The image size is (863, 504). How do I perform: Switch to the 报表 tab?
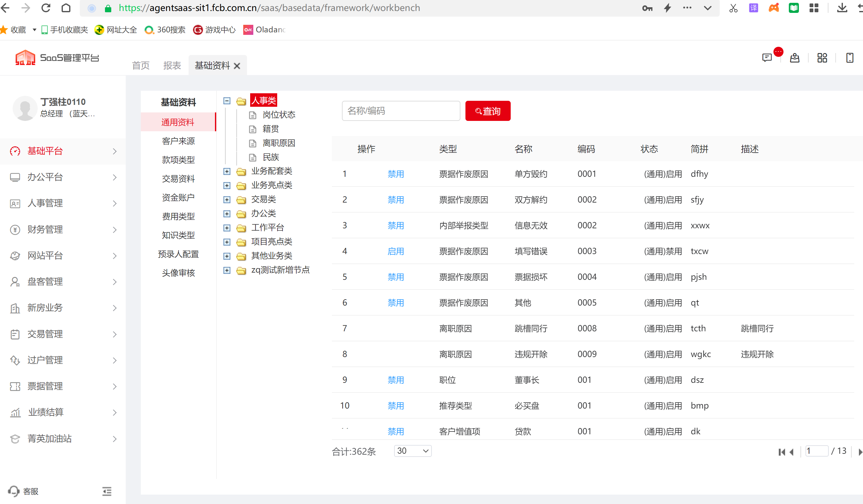coord(172,66)
